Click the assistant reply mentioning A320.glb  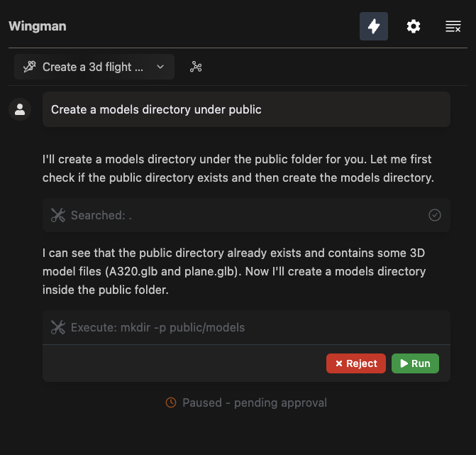tap(234, 271)
